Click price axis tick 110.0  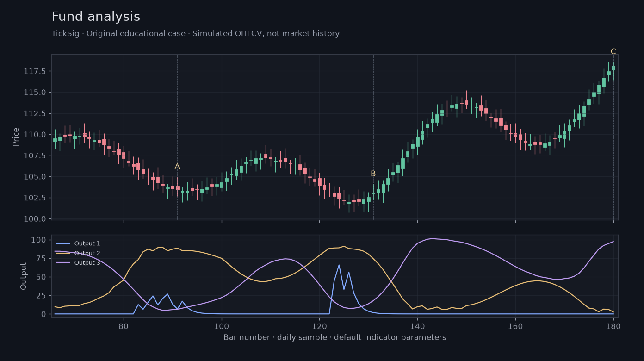(x=35, y=135)
